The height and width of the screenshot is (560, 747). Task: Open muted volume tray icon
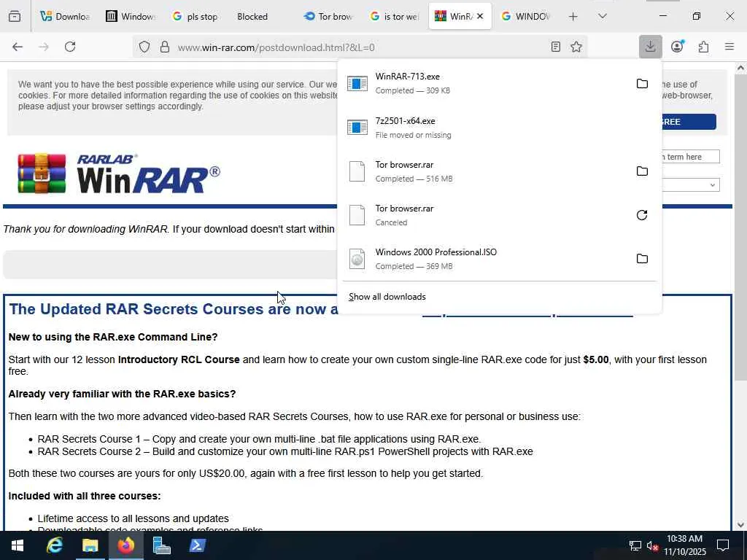pyautogui.click(x=653, y=545)
